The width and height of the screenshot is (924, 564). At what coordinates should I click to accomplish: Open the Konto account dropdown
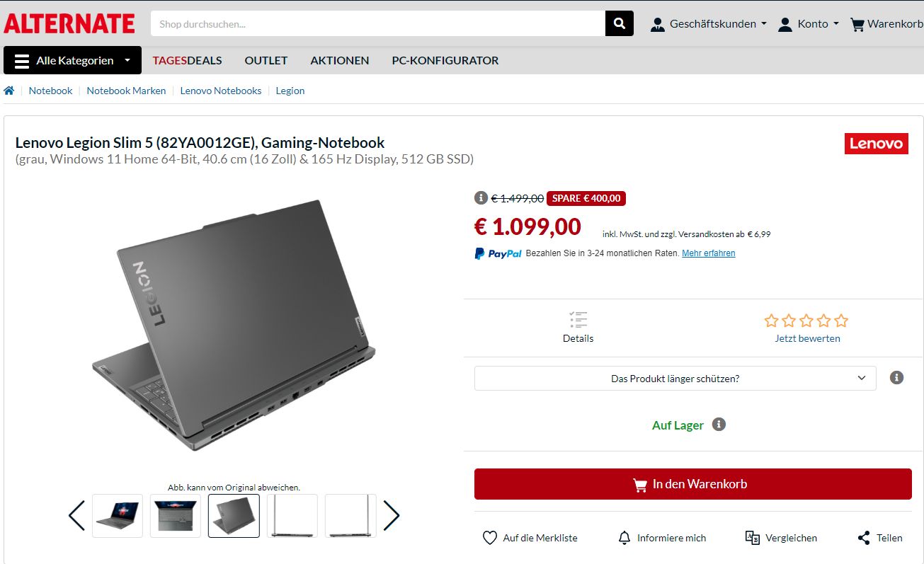pos(808,23)
